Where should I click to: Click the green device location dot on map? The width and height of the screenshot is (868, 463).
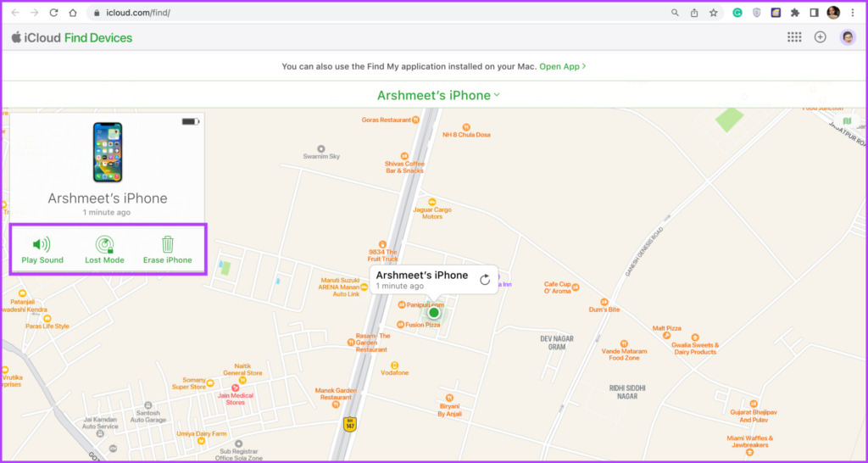pos(434,313)
